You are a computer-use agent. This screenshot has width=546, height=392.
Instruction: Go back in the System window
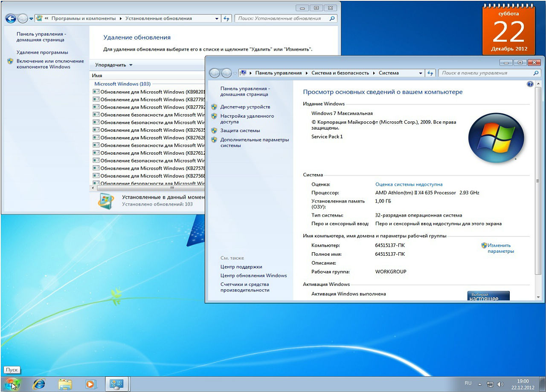[215, 73]
